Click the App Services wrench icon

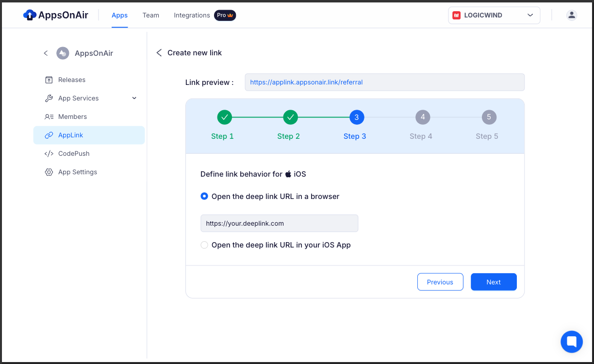(49, 98)
